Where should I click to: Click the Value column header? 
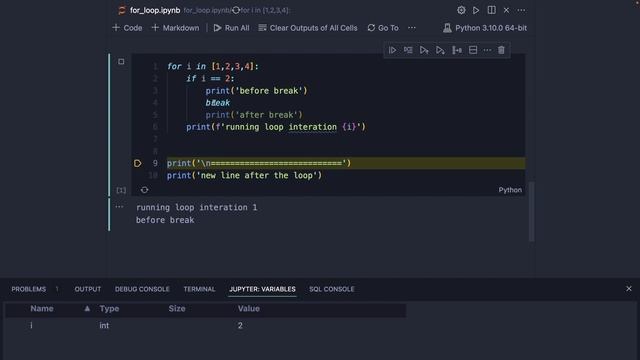249,309
